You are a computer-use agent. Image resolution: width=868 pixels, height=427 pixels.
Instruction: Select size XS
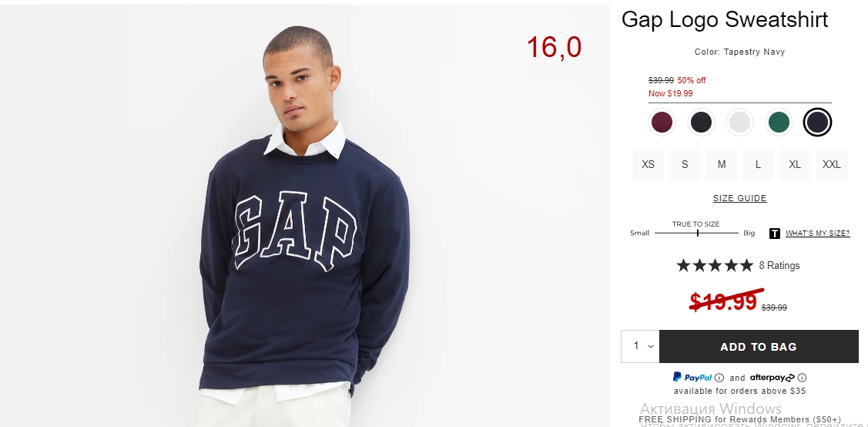[x=648, y=164]
